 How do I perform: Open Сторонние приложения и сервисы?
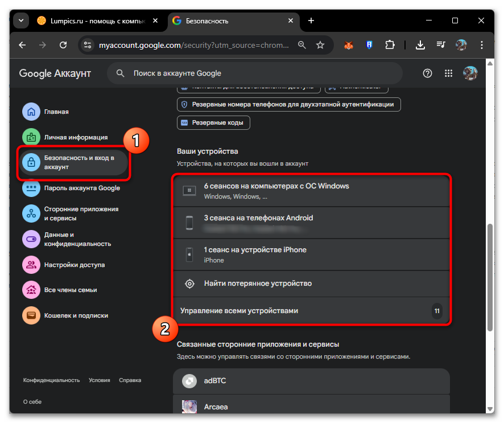click(71, 213)
